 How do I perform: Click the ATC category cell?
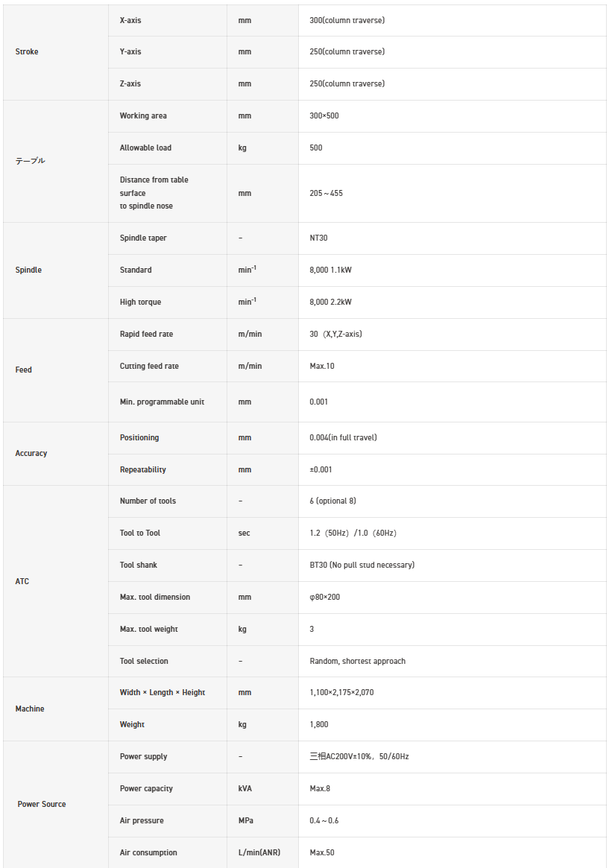point(22,581)
